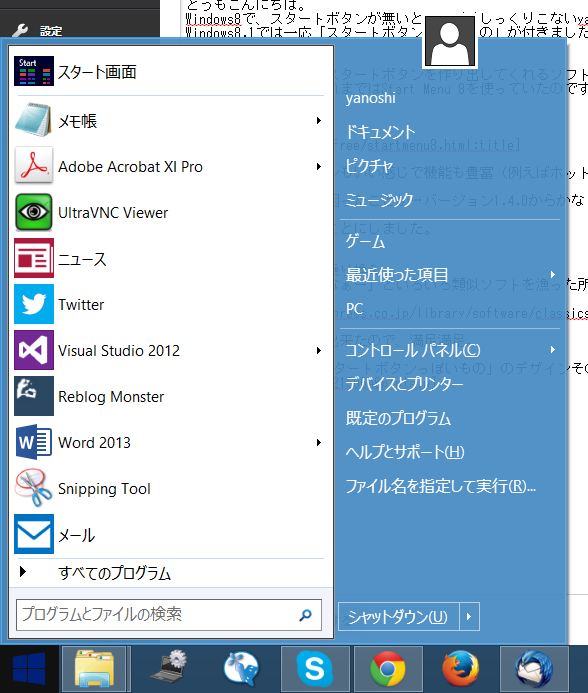
Task: Open Word 2013 icon
Action: pyautogui.click(x=34, y=442)
